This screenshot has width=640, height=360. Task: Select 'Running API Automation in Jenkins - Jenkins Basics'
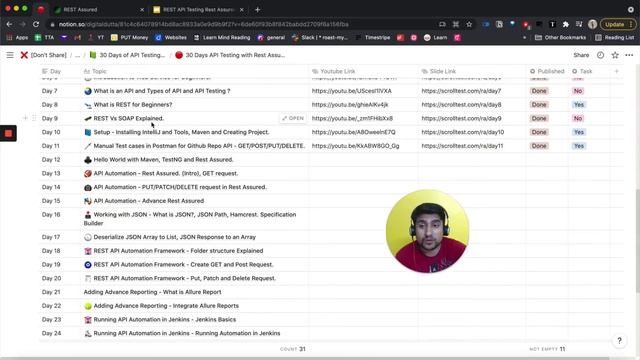(165, 320)
